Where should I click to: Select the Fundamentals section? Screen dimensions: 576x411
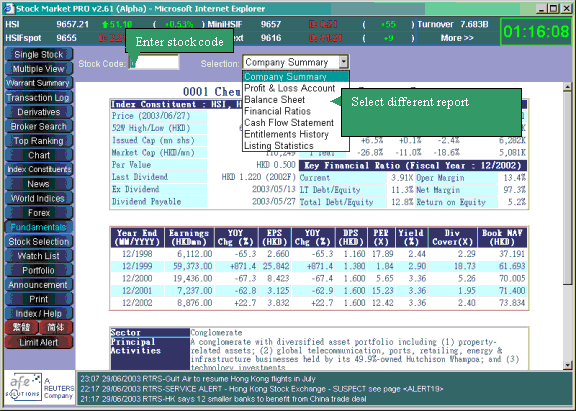tap(39, 227)
